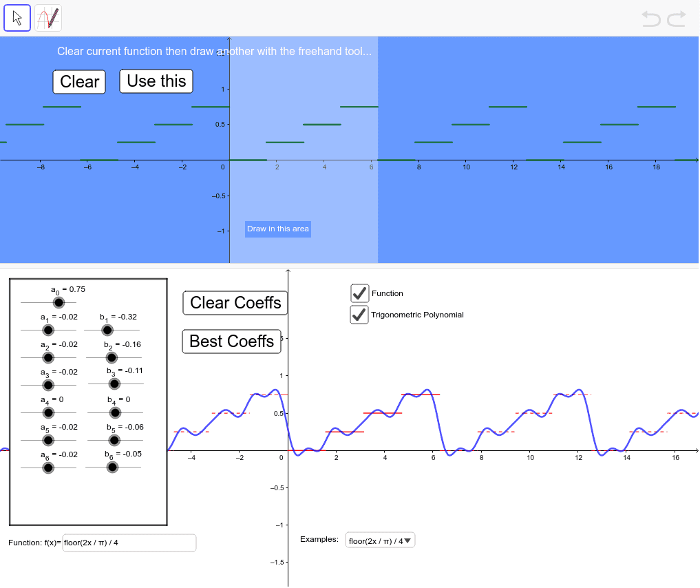
Task: Click the a0 slider handle
Action: click(x=59, y=303)
